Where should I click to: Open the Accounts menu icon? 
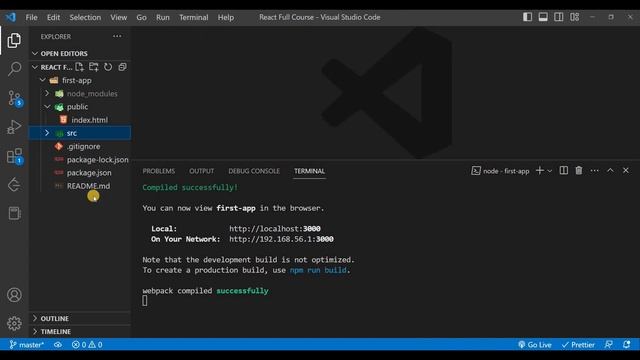pyautogui.click(x=14, y=295)
